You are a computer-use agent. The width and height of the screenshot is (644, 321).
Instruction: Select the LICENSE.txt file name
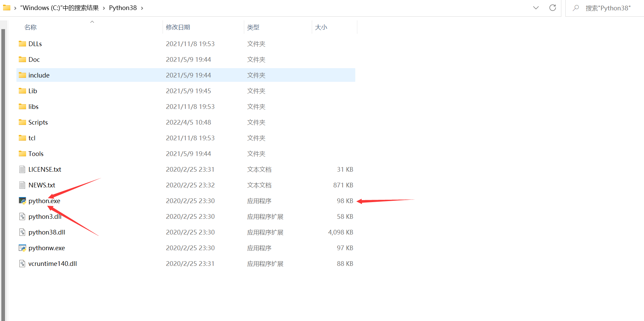[x=45, y=169]
